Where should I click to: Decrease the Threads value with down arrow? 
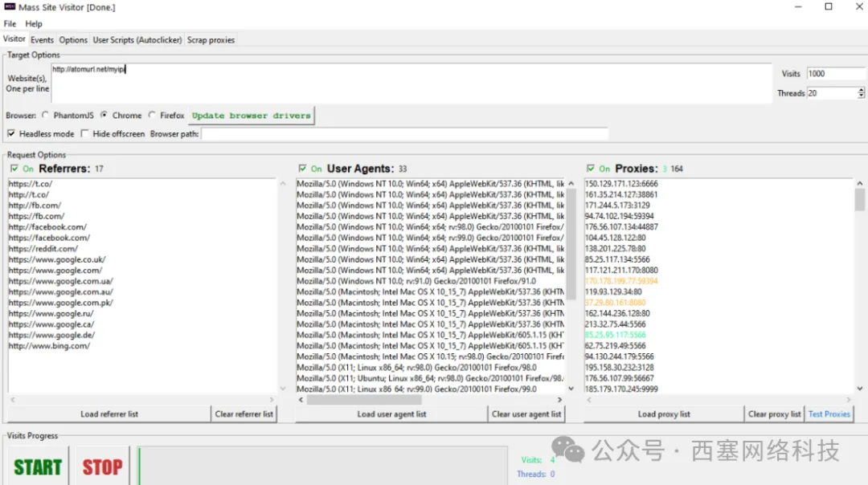pos(861,96)
